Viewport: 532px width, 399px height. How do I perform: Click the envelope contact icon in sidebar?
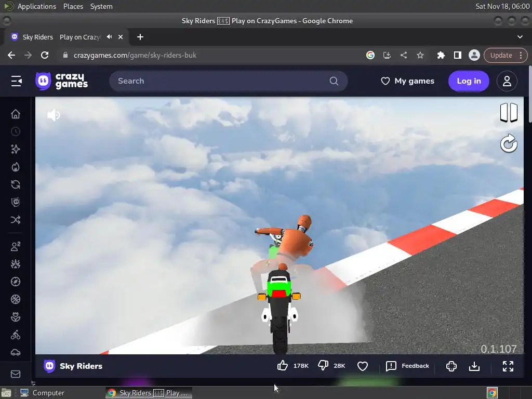click(x=16, y=374)
